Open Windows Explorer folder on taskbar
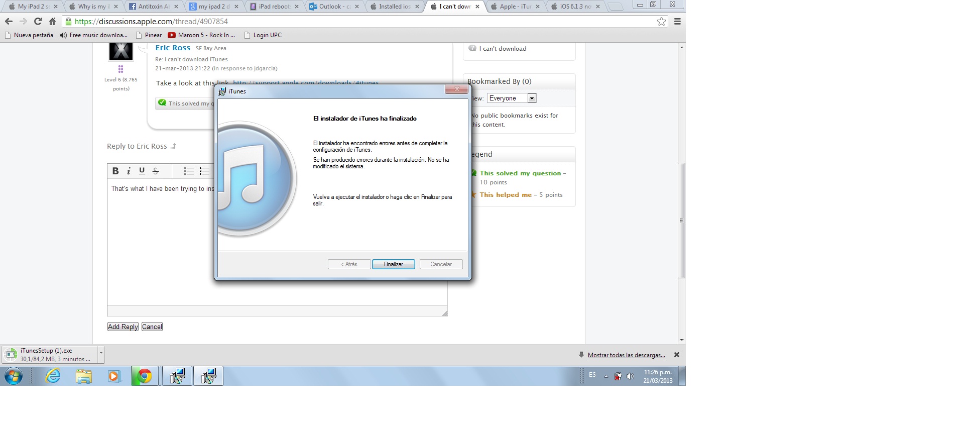This screenshot has height=426, width=980. pyautogui.click(x=84, y=376)
